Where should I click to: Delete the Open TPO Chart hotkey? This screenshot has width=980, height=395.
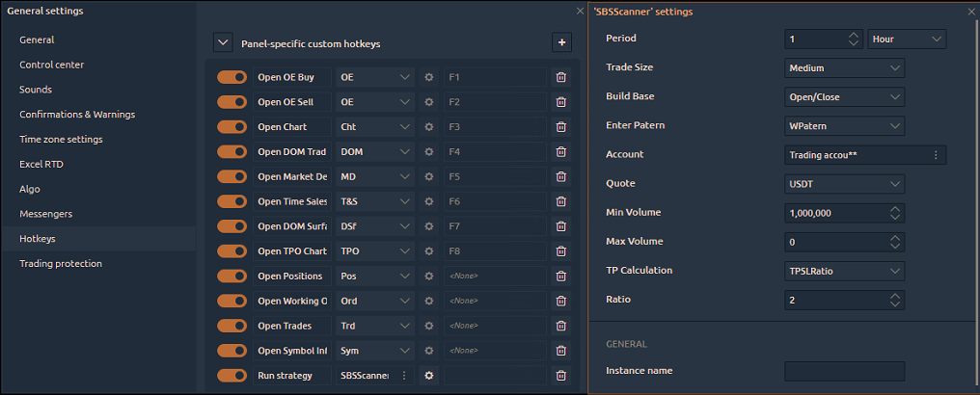click(560, 251)
